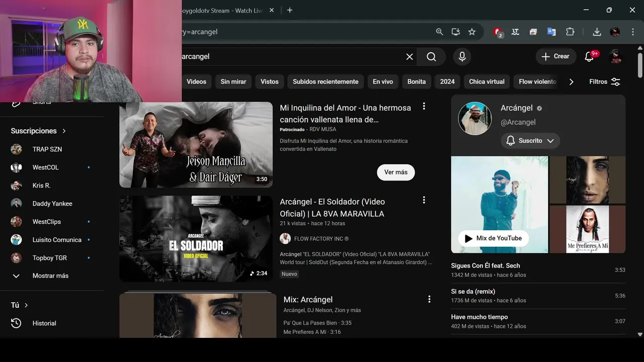Open Arcángel channel avatar in side panel
The width and height of the screenshot is (644, 362).
[475, 119]
